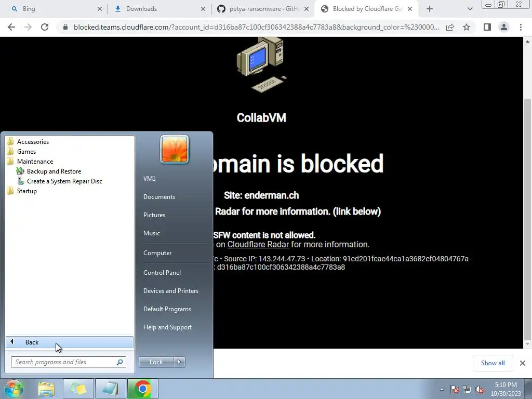Switch to the petya-ransomware GitHub tab
Viewport: 532px width, 399px height.
point(263,9)
